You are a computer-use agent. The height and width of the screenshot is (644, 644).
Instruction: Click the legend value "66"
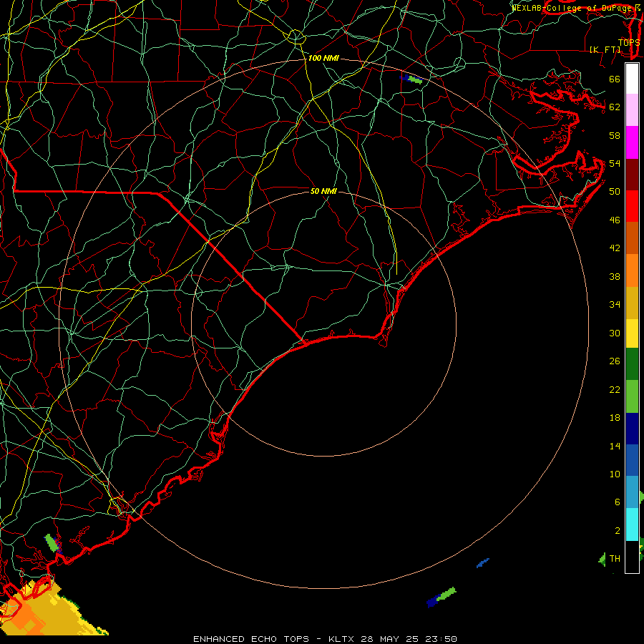615,79
